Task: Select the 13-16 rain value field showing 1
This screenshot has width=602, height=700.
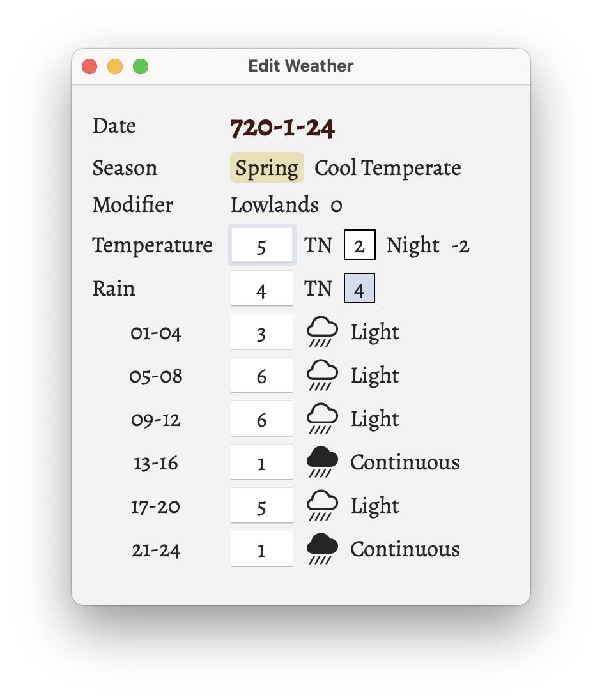Action: click(262, 462)
